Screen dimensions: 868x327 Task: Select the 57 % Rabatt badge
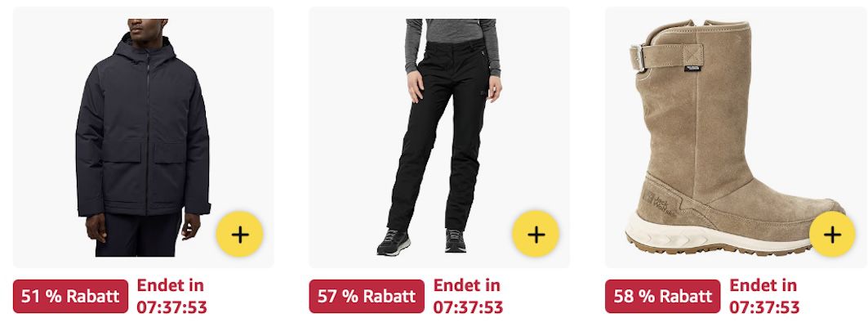pyautogui.click(x=367, y=297)
